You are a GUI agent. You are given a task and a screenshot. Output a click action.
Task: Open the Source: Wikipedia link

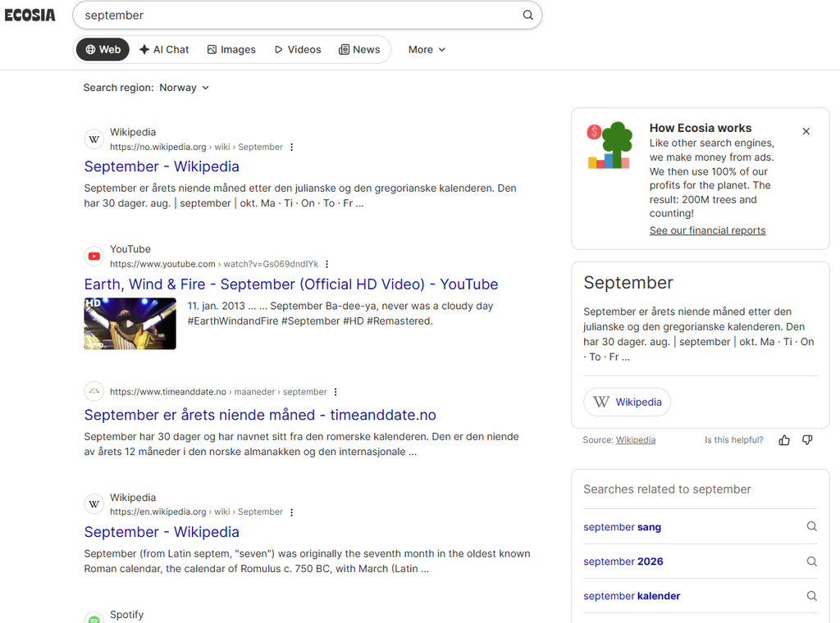coord(636,440)
